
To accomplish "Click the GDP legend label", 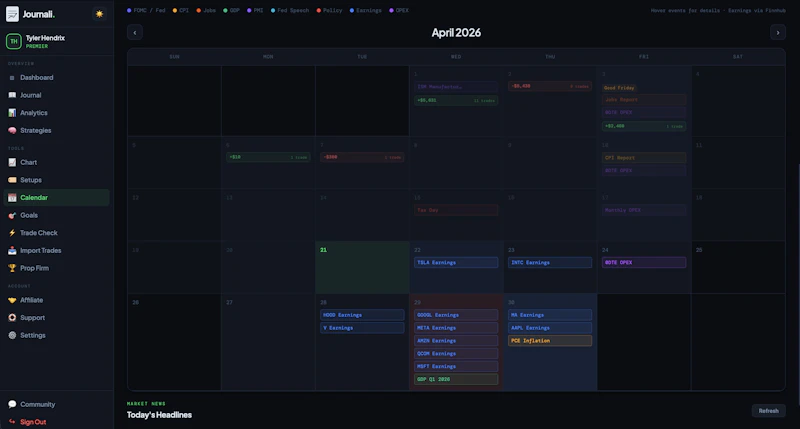I will (235, 10).
